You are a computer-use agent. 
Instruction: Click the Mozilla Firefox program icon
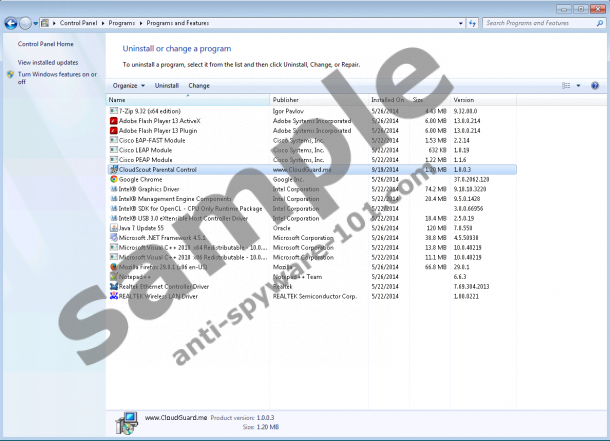(113, 267)
